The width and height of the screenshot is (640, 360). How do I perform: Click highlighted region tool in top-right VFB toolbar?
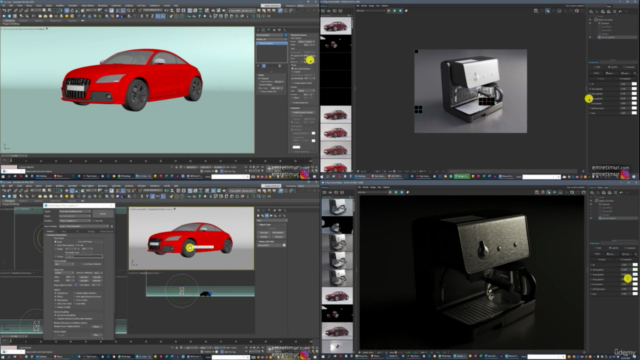(x=547, y=11)
